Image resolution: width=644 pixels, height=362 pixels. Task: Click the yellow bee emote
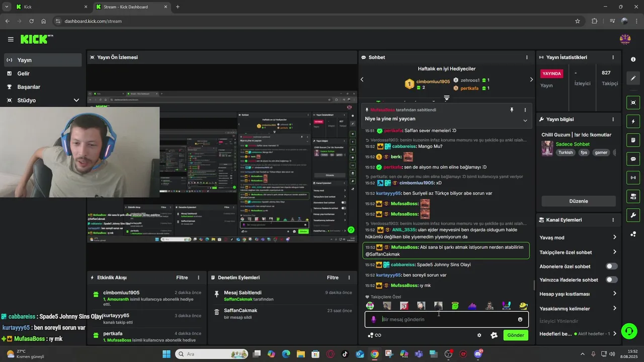coord(523,306)
